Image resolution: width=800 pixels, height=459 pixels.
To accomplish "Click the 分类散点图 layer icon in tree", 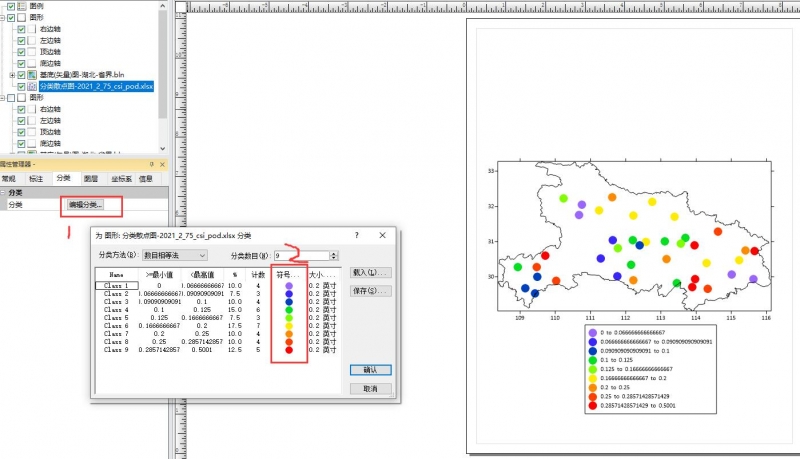I will pyautogui.click(x=33, y=87).
